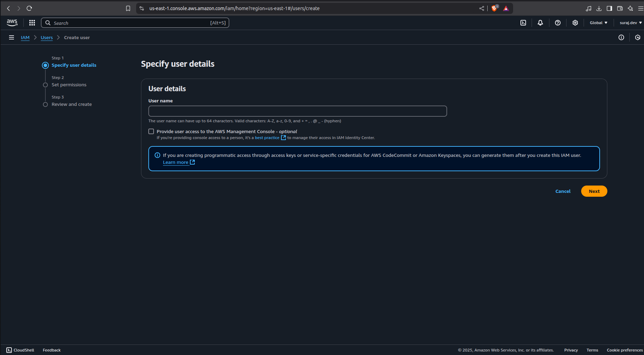Select Step 2 Set permissions indicator
The image size is (644, 355).
[x=45, y=85]
